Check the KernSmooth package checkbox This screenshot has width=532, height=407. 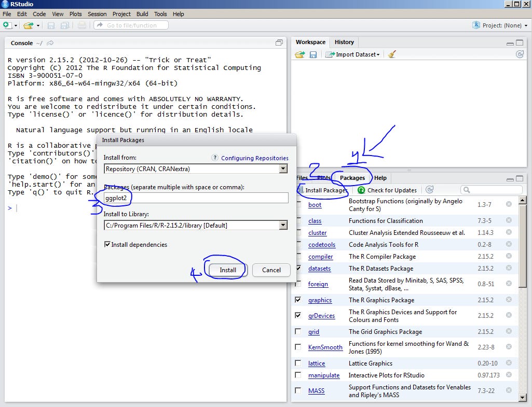[x=298, y=347]
